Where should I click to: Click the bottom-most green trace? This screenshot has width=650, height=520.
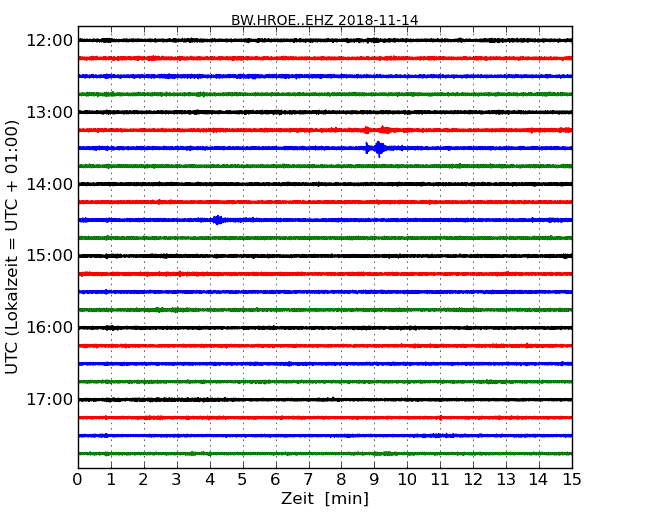pyautogui.click(x=325, y=454)
